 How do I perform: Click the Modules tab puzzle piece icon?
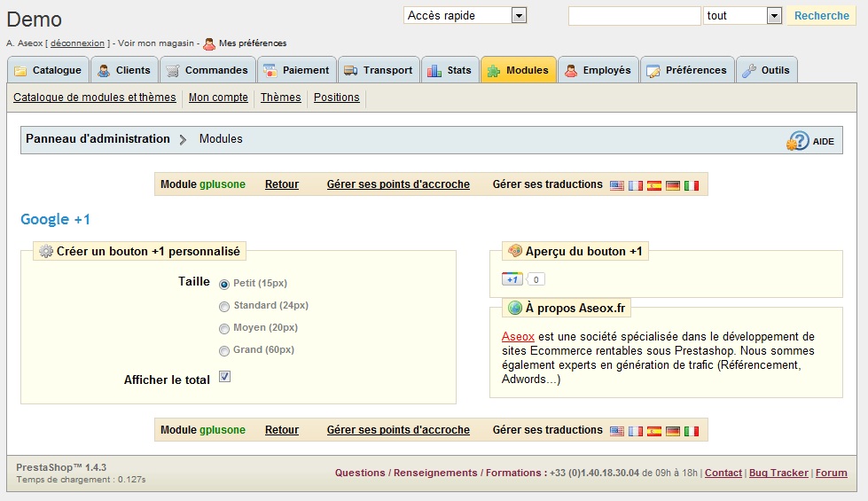[x=493, y=71]
